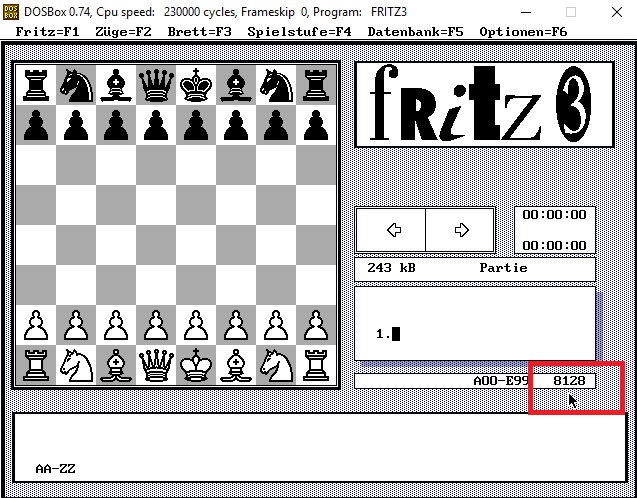Click the AA-ZZ text in bottom panel
Viewport: 637px width, 498px height.
click(x=56, y=469)
